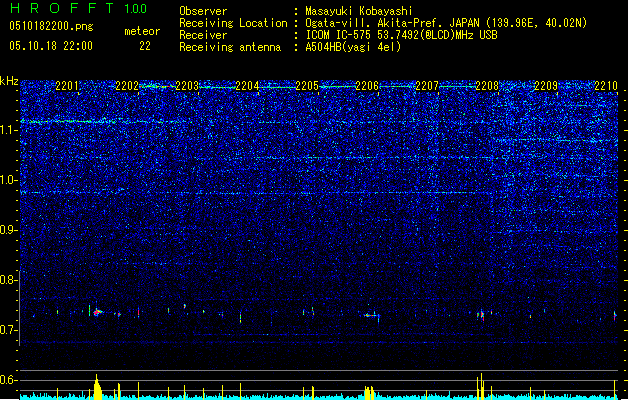Click the 'Receiver' field label
Image resolution: width=629 pixels, height=400 pixels.
pos(203,35)
